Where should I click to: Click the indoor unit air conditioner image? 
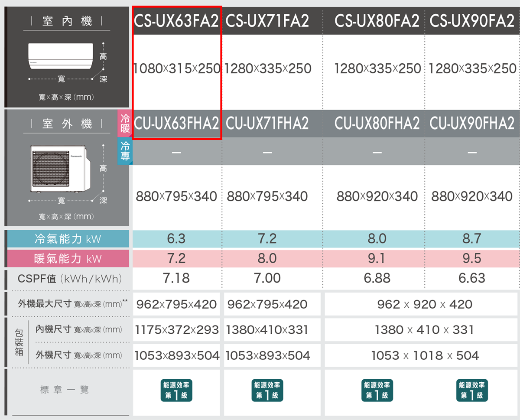pyautogui.click(x=61, y=55)
